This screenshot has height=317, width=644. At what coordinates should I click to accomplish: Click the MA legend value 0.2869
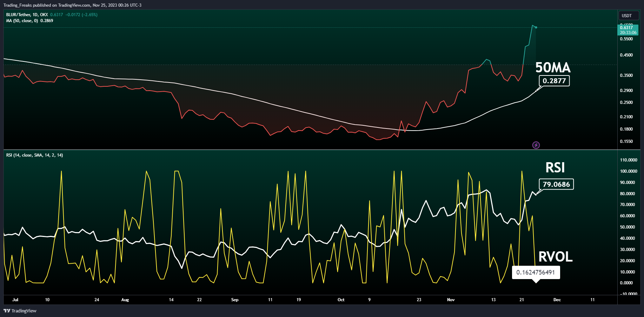click(x=47, y=21)
